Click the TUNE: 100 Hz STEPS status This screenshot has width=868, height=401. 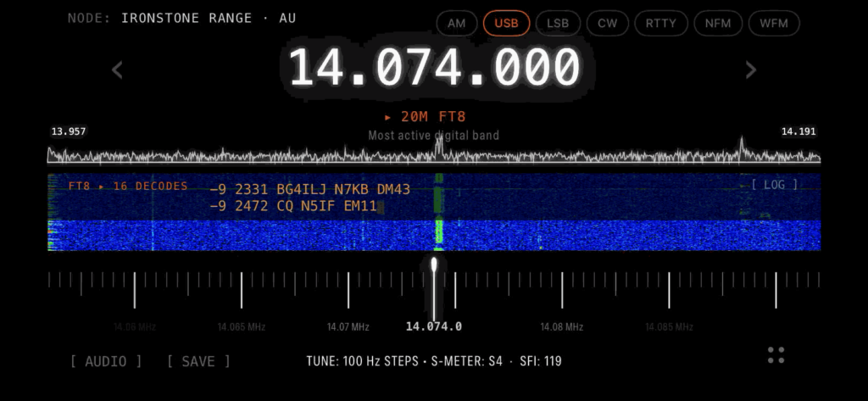[x=363, y=362]
